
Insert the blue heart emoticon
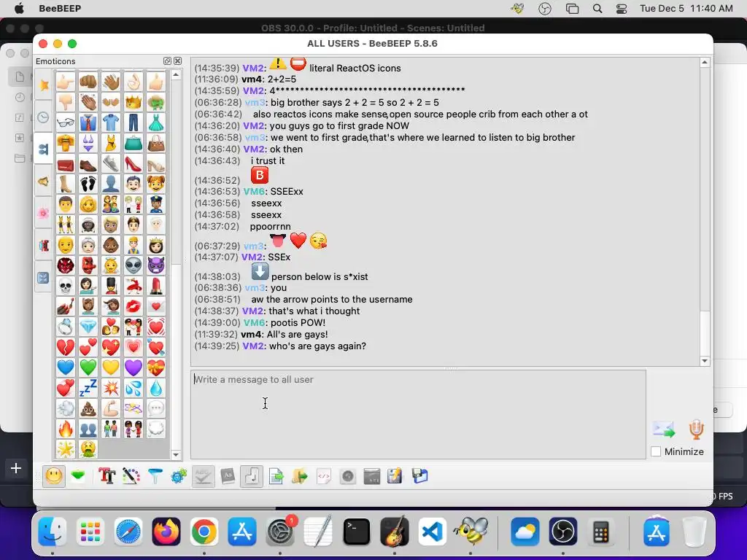click(x=65, y=367)
